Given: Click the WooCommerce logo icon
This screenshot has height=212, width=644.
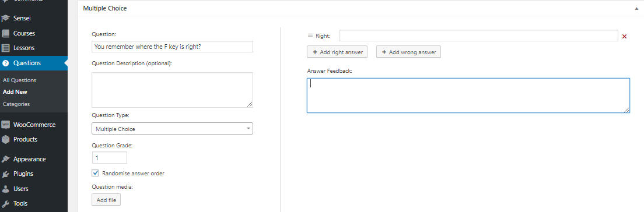Looking at the screenshot, I should coord(6,125).
